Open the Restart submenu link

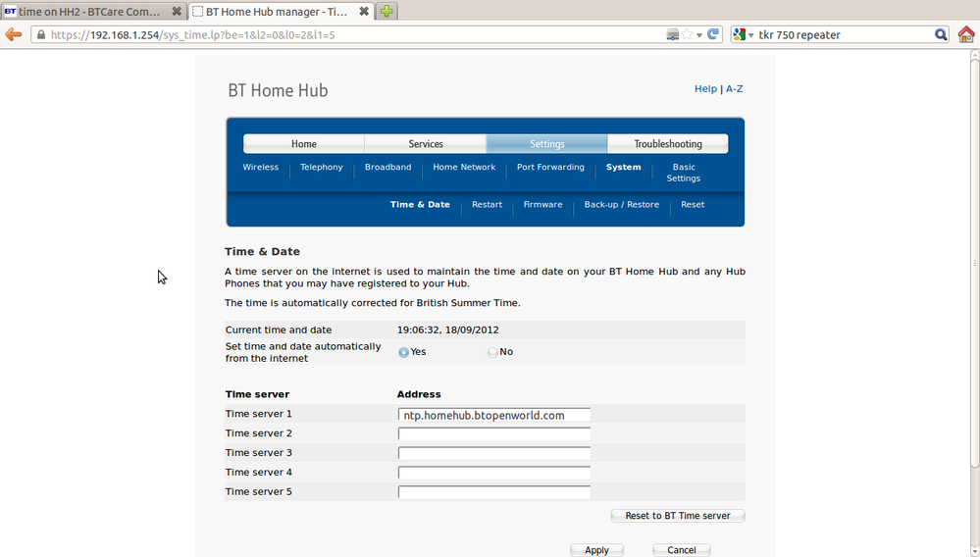487,205
